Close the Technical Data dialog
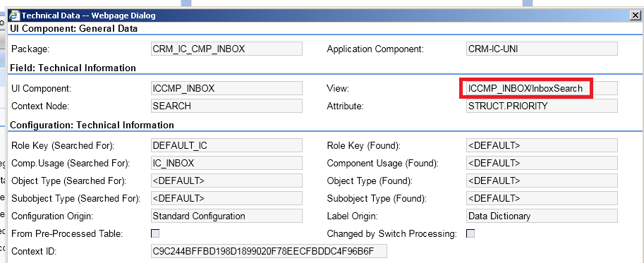 click(635, 16)
